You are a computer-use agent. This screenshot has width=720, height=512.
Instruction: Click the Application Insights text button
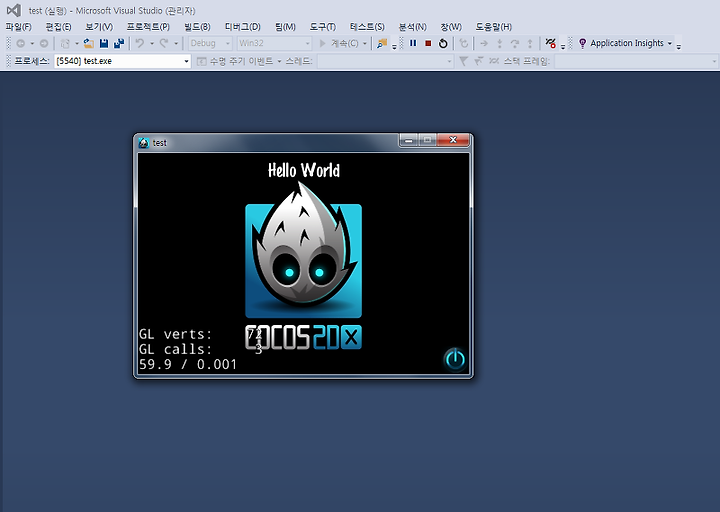pyautogui.click(x=627, y=43)
